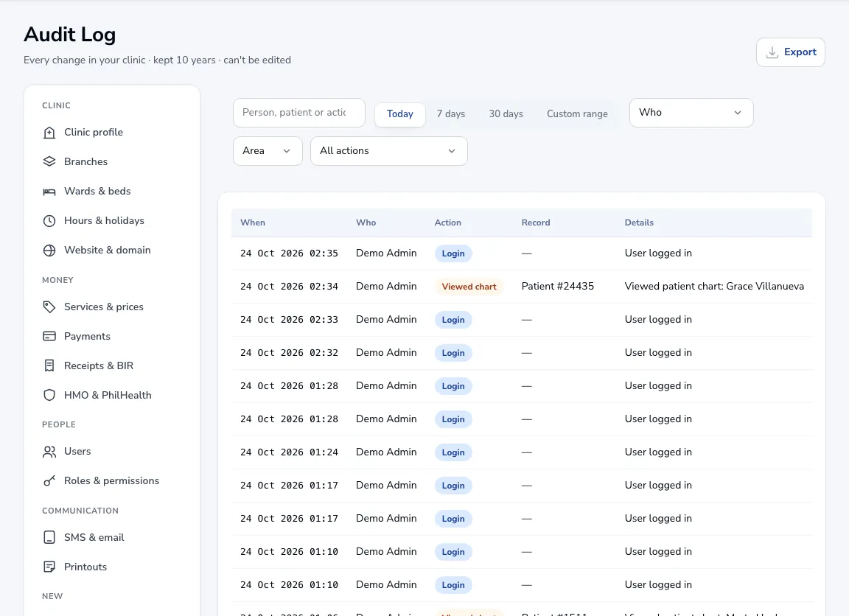Screen dimensions: 849x616
Task: Click the HMO & PhilHealth shield icon
Action: [49, 395]
